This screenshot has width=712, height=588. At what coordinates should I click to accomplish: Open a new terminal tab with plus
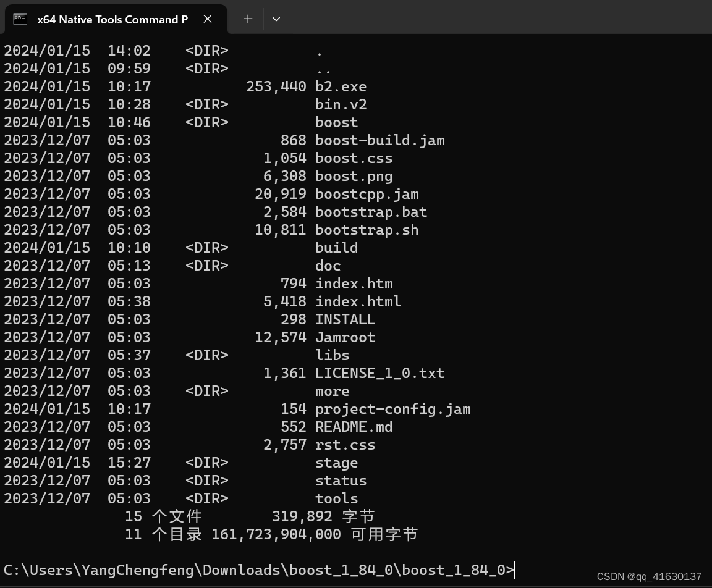click(248, 19)
